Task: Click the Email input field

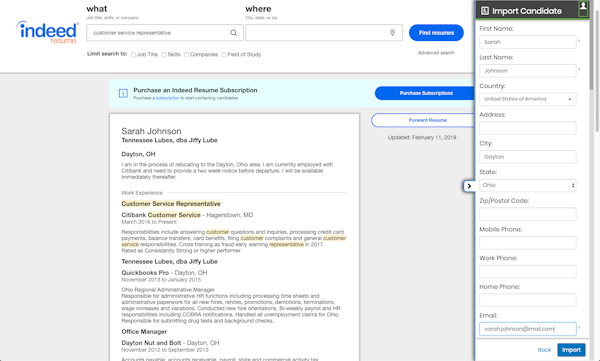Action: tap(528, 329)
